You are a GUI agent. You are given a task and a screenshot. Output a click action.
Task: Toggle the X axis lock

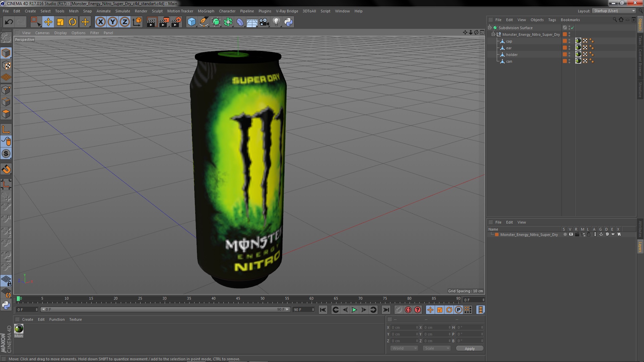[100, 22]
